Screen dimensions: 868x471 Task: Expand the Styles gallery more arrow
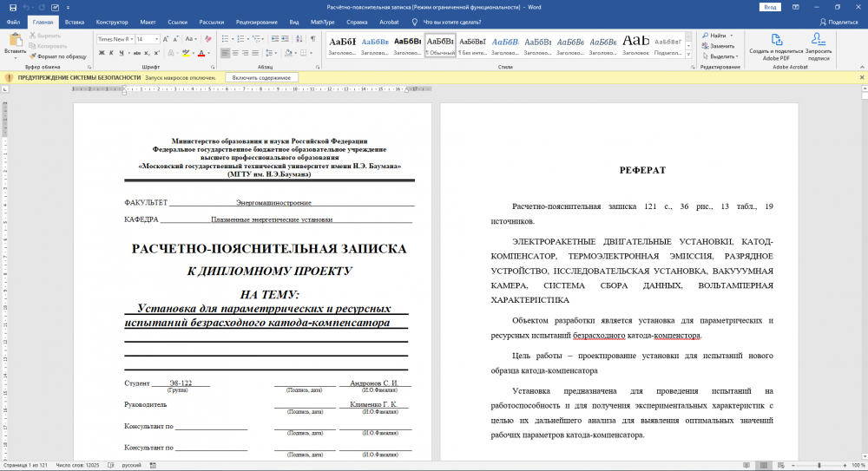(x=689, y=54)
